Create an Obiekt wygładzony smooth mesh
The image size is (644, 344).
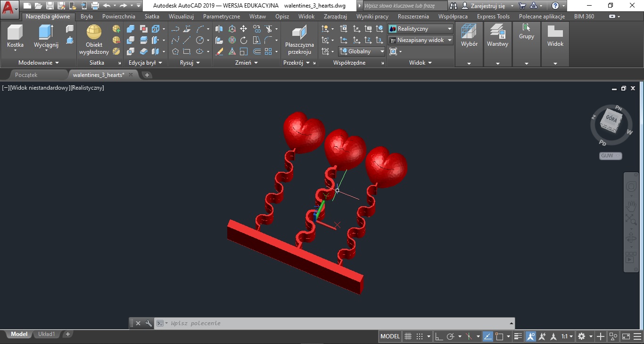[94, 40]
